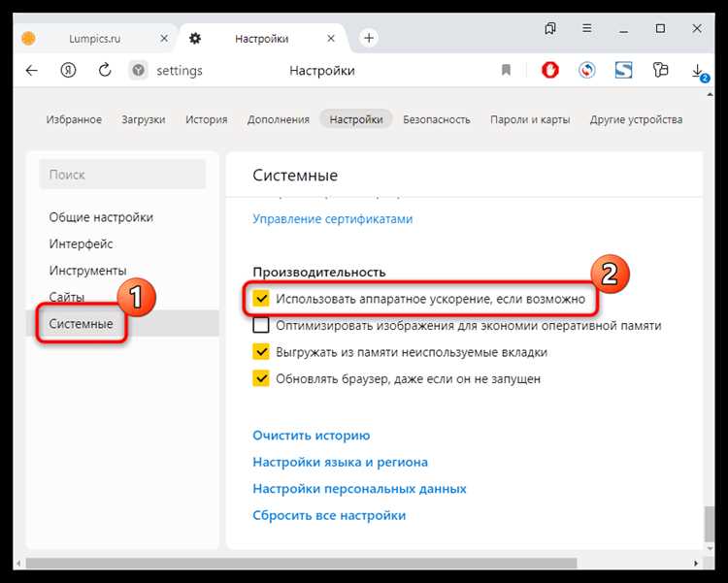Screen dimensions: 728x583
Task: Open Настройки языка и региона link
Action: click(341, 462)
